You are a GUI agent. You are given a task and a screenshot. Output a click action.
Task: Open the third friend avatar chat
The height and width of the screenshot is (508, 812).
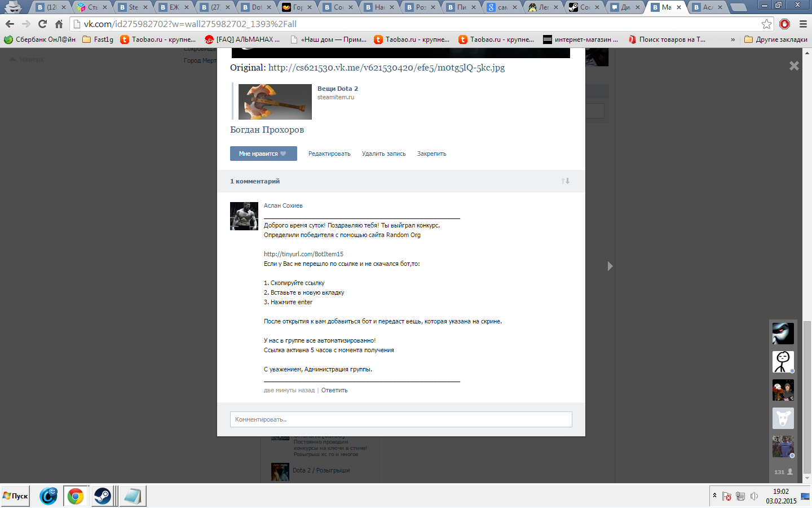tap(783, 390)
